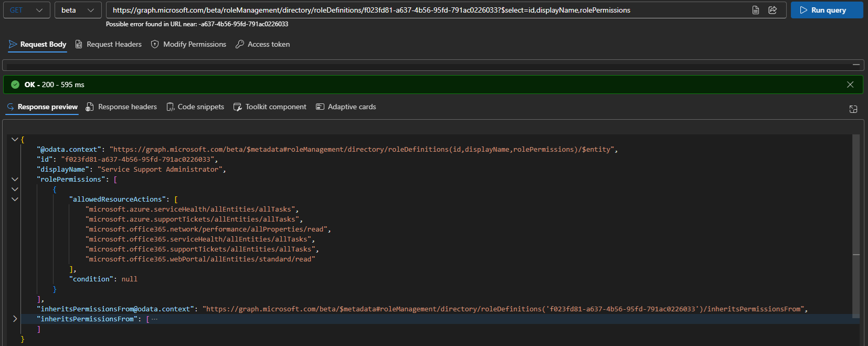Expand the response panel to full screen
Viewport: 868px width, 346px height.
[853, 109]
